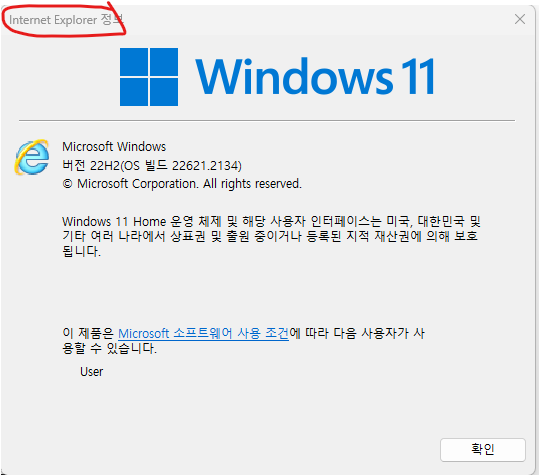Click the "Windows 11 Home 운영 체제" paragraph
Image resolution: width=539 pixels, height=475 pixels.
[x=271, y=236]
